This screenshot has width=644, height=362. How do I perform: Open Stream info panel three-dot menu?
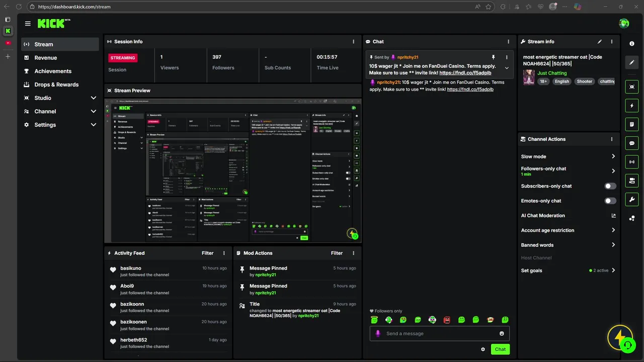tap(612, 42)
